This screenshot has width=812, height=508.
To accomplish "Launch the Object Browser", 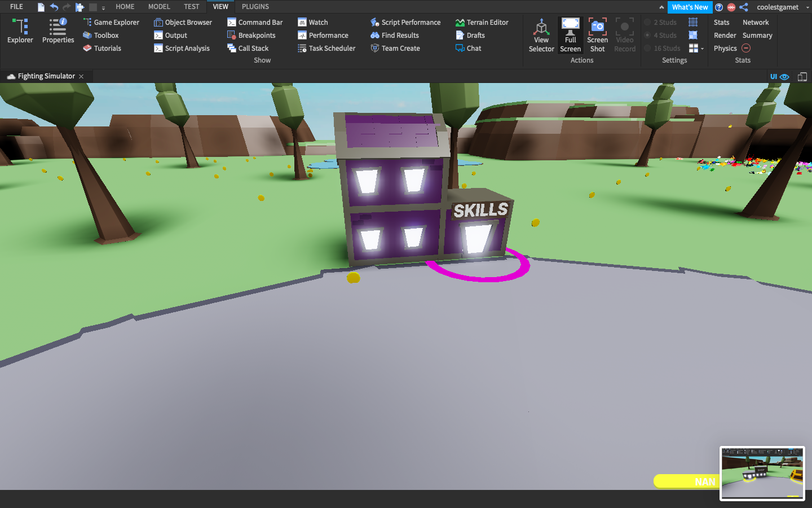I will pos(183,22).
